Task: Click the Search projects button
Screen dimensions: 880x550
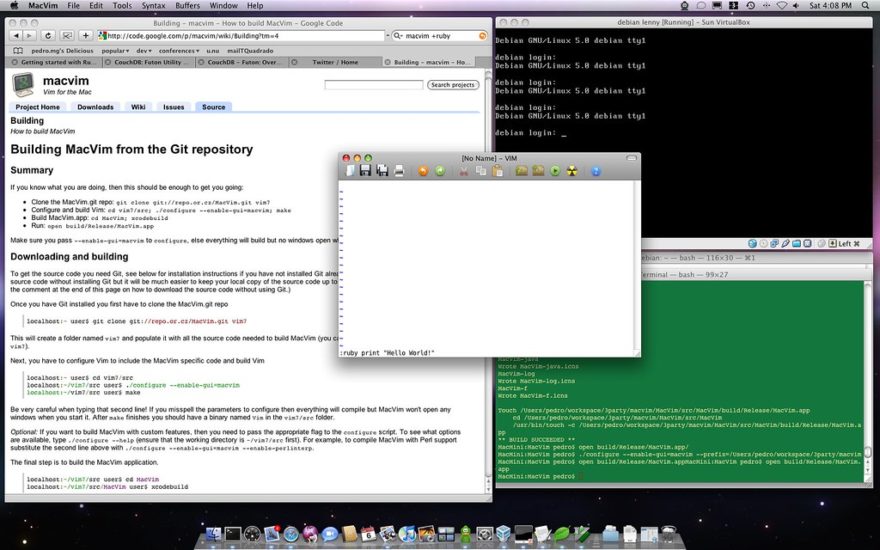Action: tap(453, 85)
